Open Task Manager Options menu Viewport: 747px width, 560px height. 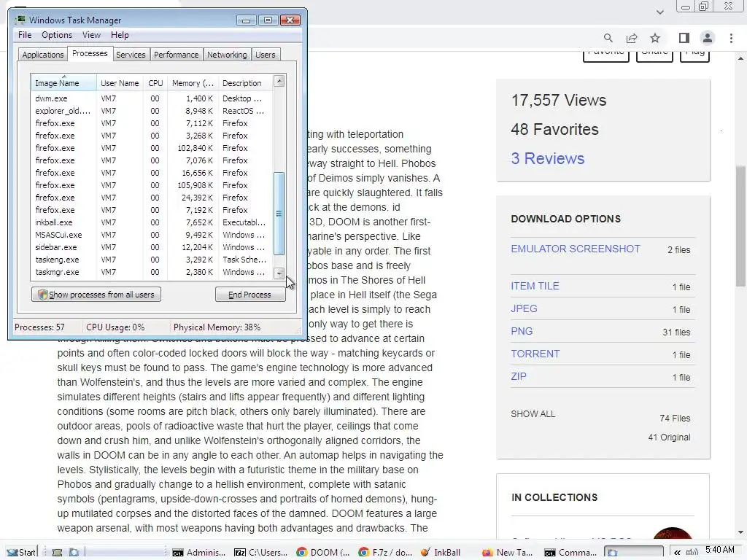[x=57, y=35]
